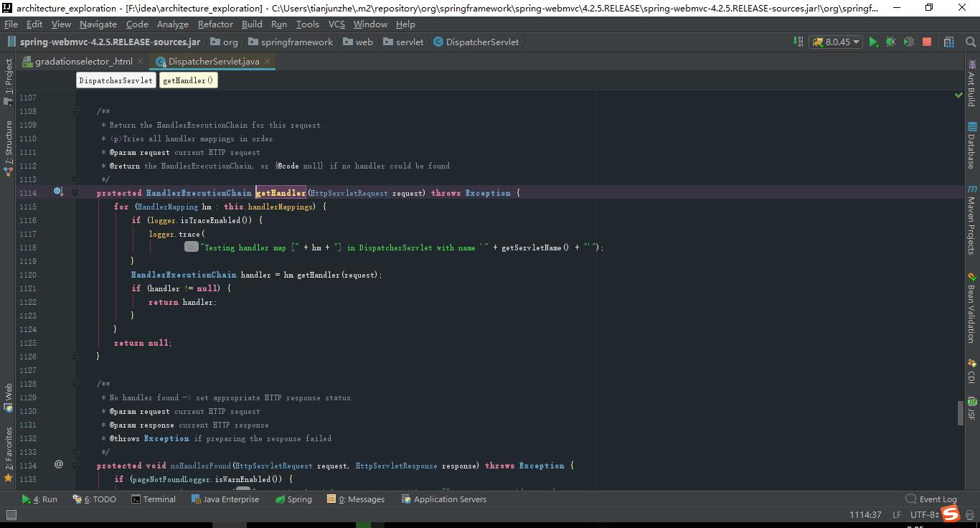
Task: Start debugging with the bug icon
Action: [x=890, y=42]
